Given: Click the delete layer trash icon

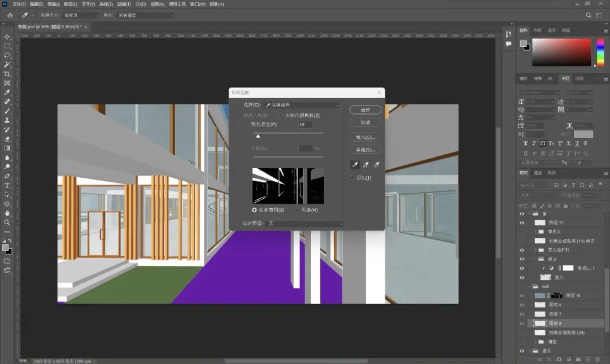Looking at the screenshot, I should point(598,359).
